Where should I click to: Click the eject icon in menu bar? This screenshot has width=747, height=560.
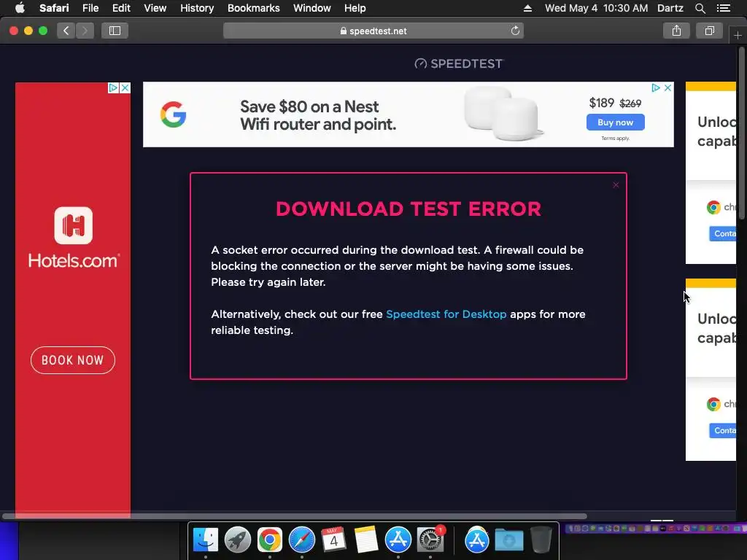coord(527,8)
